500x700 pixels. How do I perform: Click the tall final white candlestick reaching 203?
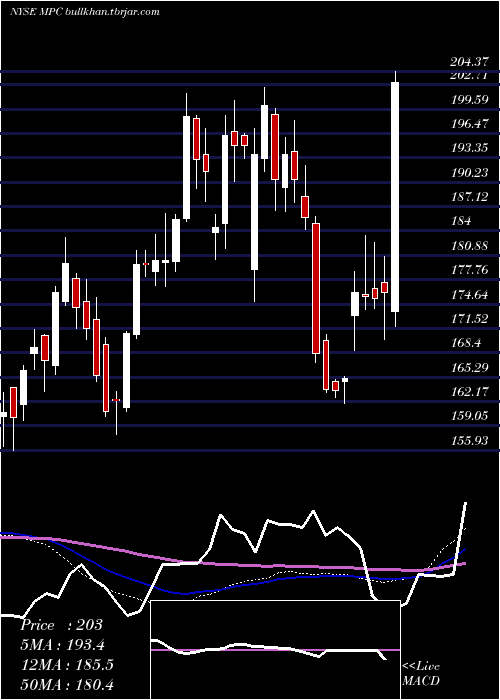tap(395, 197)
